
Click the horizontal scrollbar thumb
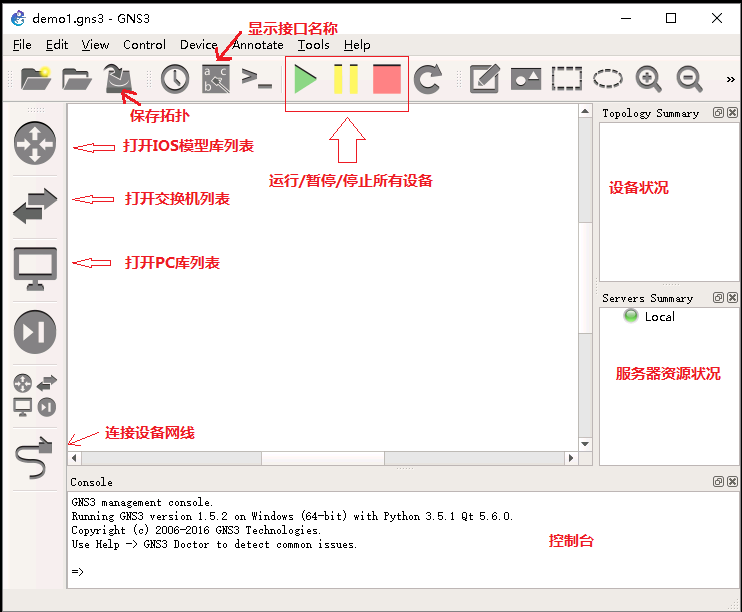point(323,458)
